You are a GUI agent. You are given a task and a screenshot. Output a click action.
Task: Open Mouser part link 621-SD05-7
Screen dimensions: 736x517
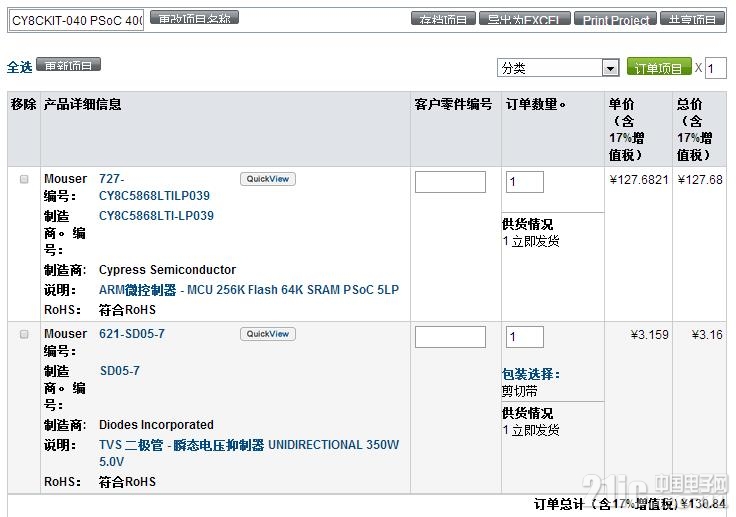click(132, 334)
